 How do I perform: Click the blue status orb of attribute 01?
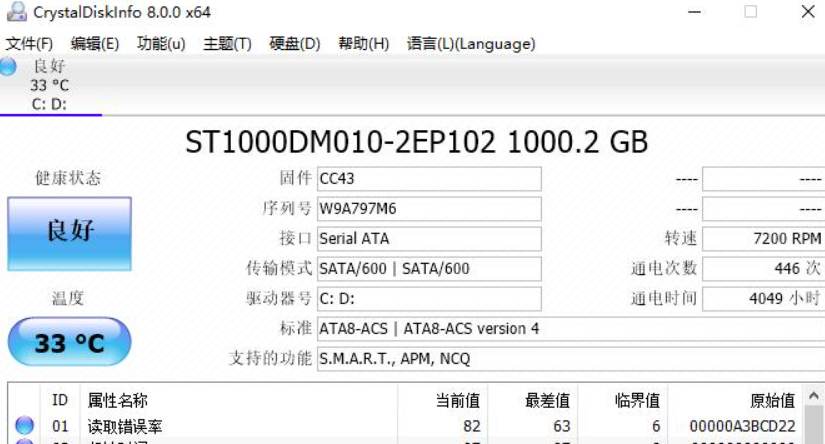pos(24,425)
